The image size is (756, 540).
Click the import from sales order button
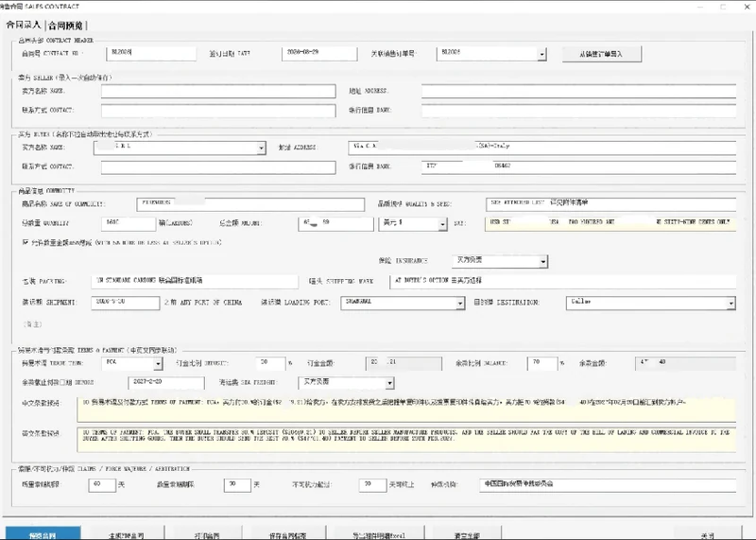(601, 54)
